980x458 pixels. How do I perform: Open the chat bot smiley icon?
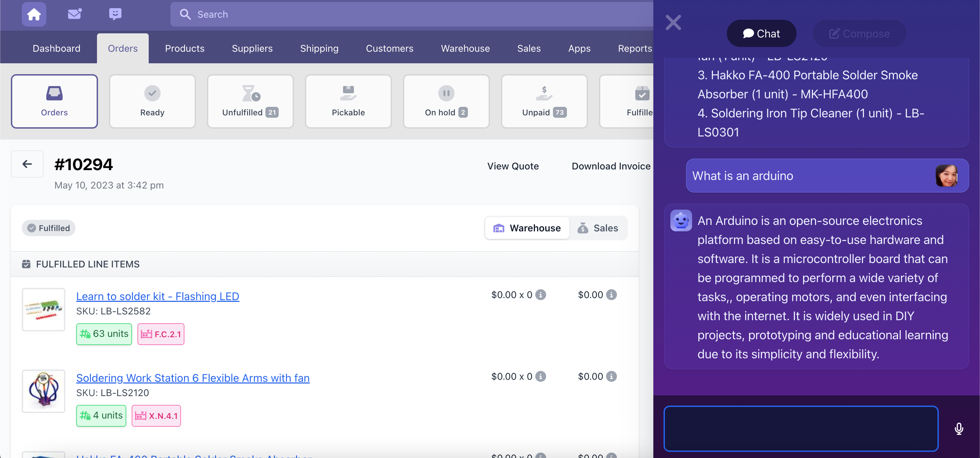(x=115, y=14)
